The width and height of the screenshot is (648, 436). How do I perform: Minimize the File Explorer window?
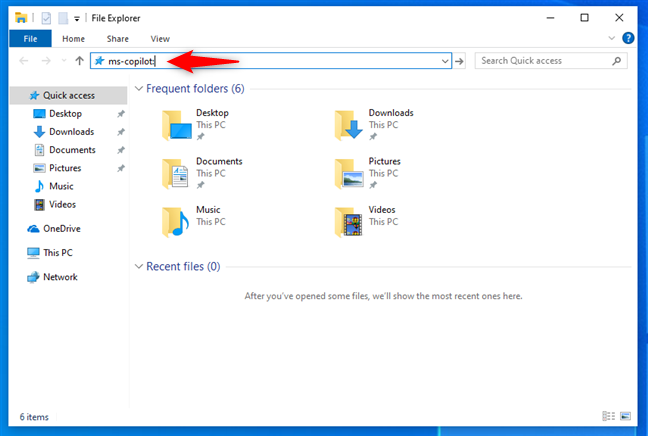550,18
